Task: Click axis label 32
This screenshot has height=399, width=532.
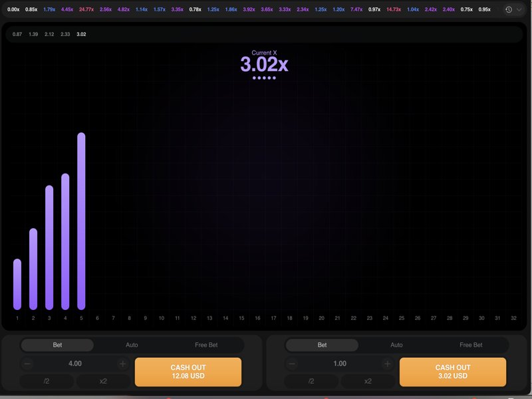Action: (513, 319)
